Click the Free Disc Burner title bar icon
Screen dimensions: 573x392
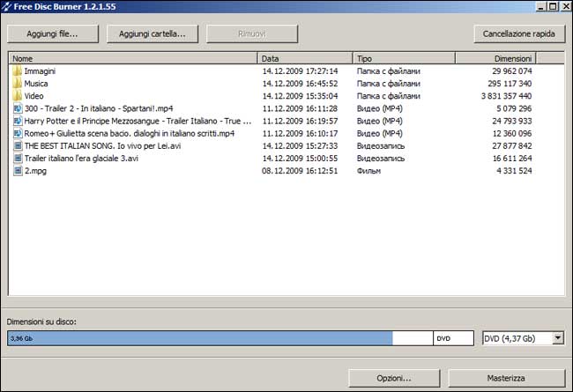pyautogui.click(x=6, y=6)
